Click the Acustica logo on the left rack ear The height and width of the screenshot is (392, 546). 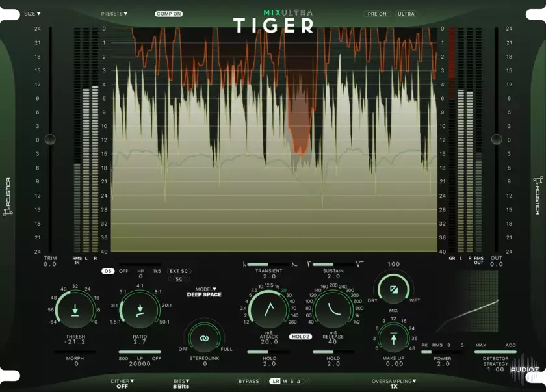(x=7, y=197)
